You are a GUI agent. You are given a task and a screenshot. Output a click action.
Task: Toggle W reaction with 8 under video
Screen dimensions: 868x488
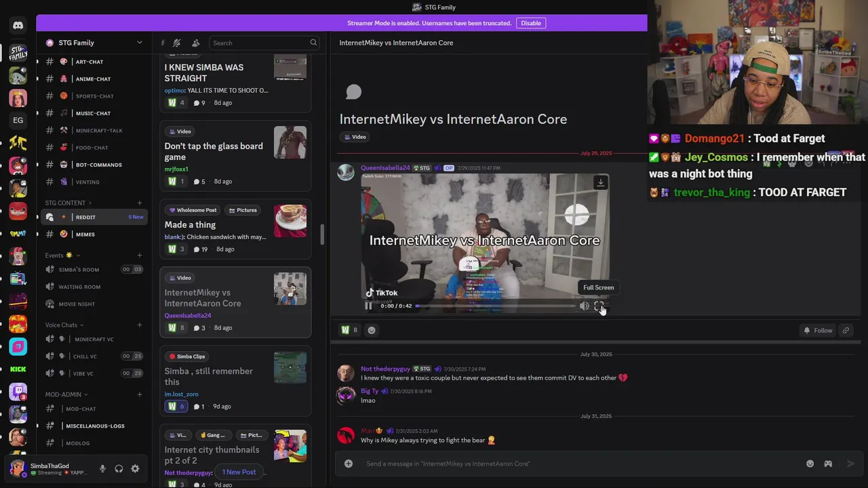click(349, 330)
